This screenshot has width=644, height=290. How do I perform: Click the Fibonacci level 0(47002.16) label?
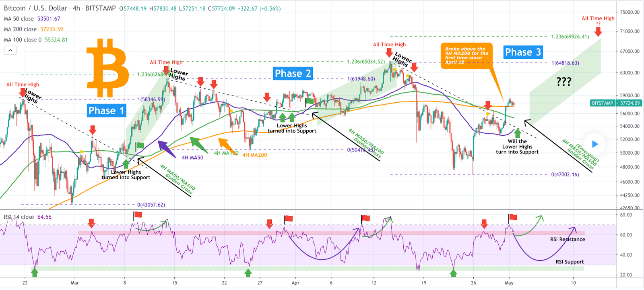[565, 174]
